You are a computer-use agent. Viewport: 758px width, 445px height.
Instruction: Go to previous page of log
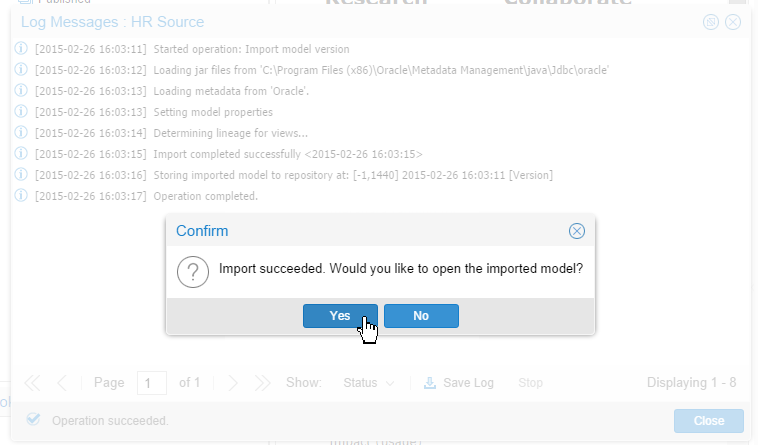click(62, 383)
